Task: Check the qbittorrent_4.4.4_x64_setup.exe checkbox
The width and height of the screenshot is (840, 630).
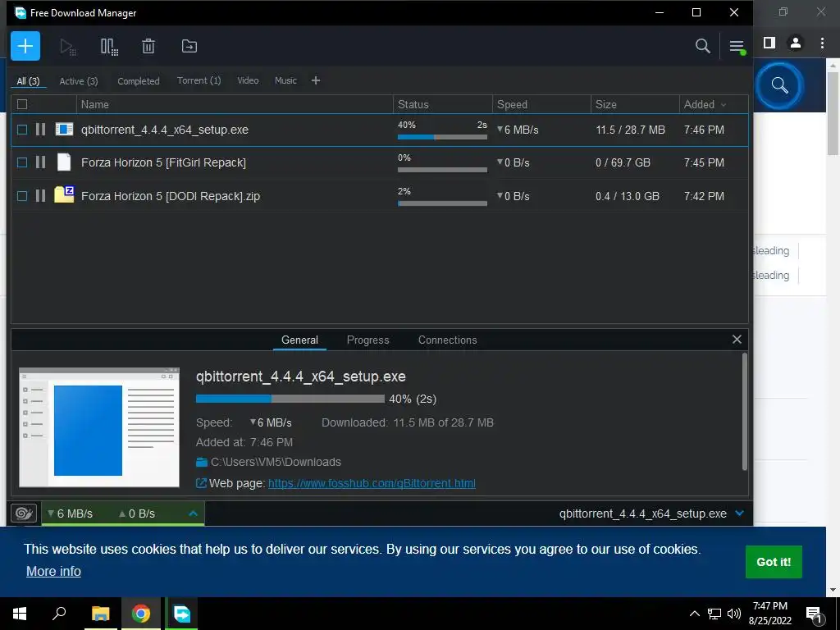Action: coord(22,129)
